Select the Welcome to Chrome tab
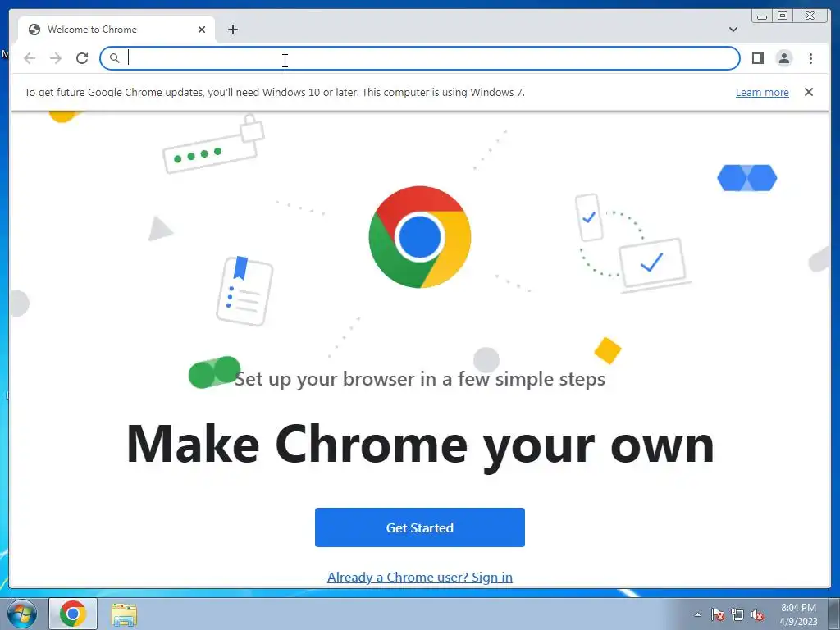840x630 pixels. coord(116,30)
